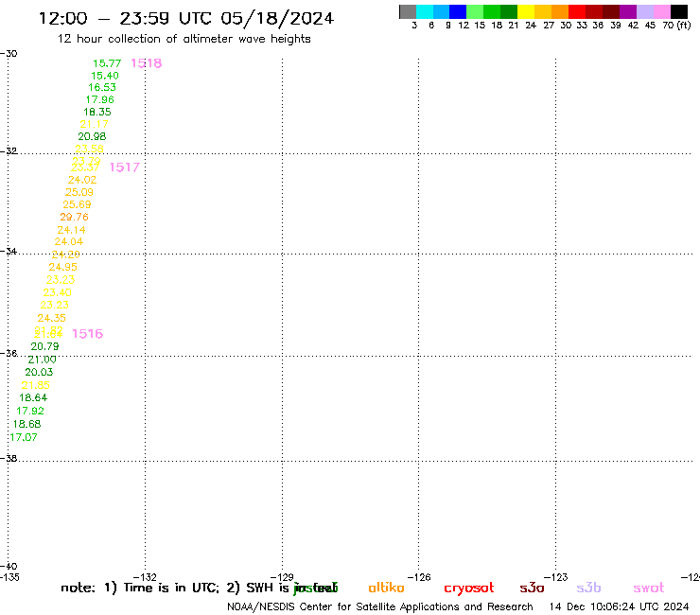Click the wave height value 17.92
The height and width of the screenshot is (615, 700).
tap(30, 411)
